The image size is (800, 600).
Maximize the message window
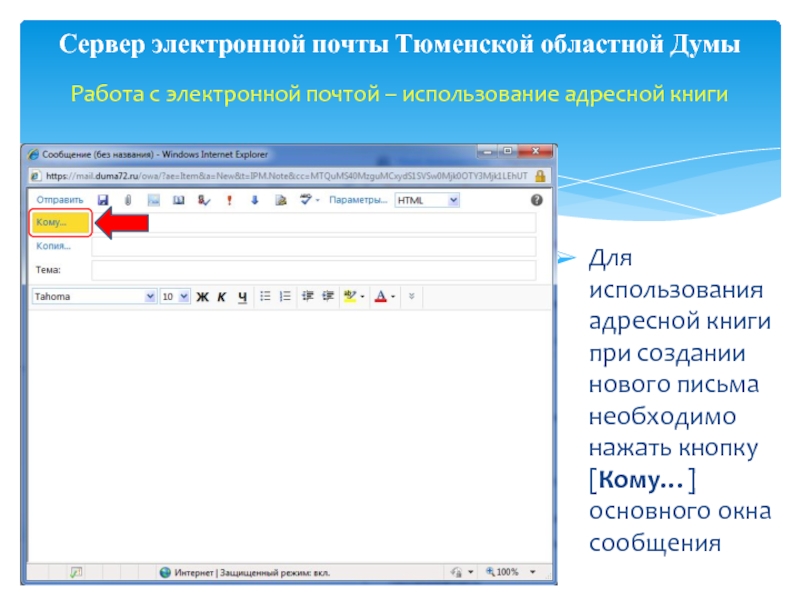(x=508, y=152)
